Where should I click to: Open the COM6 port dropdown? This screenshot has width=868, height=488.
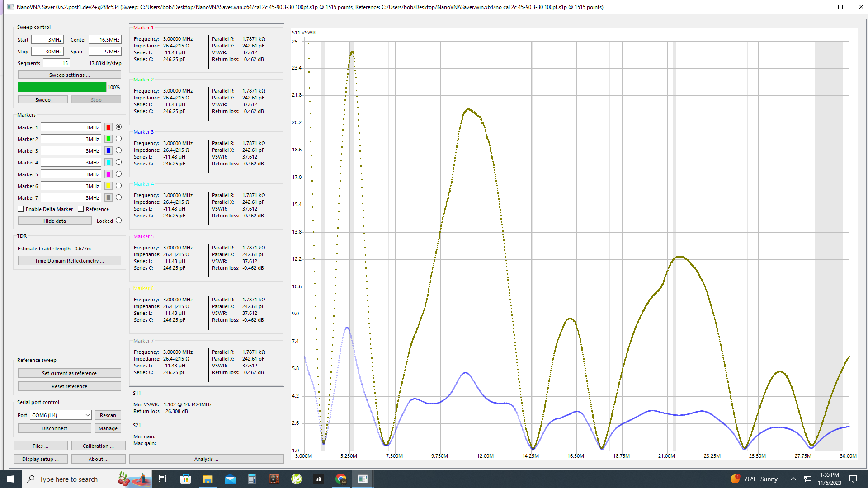(61, 415)
